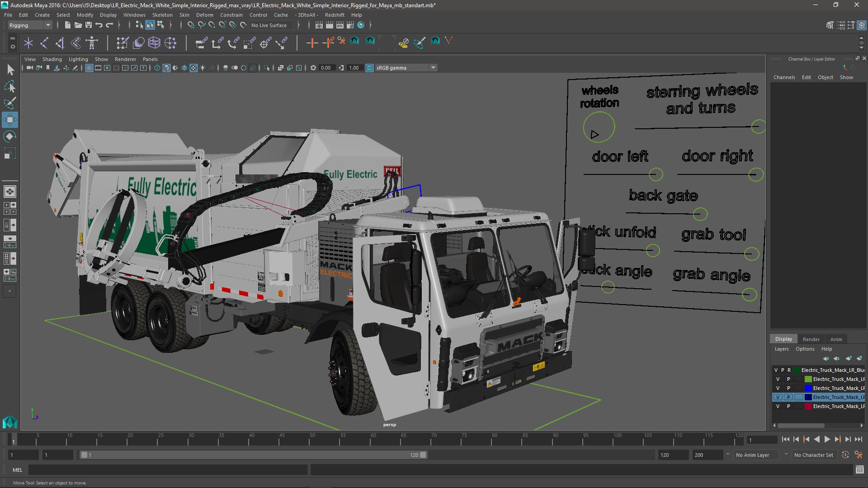
Task: Click the Set Key orange plus icon
Action: point(312,43)
